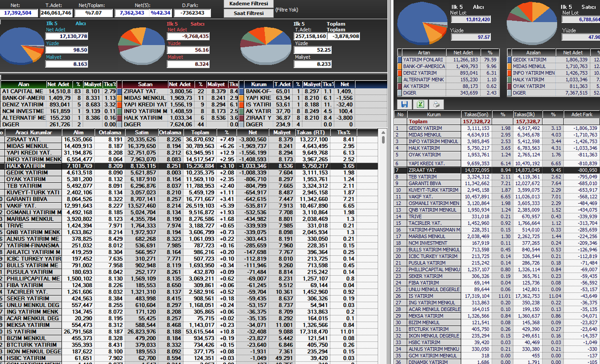The height and width of the screenshot is (364, 600).
Task: Select BULLS YATIRIM MENKUL in right table
Action: click(x=497, y=249)
